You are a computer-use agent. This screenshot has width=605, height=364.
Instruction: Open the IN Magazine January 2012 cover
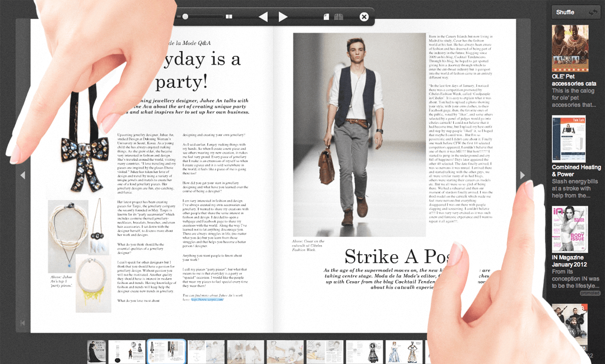tap(570, 230)
